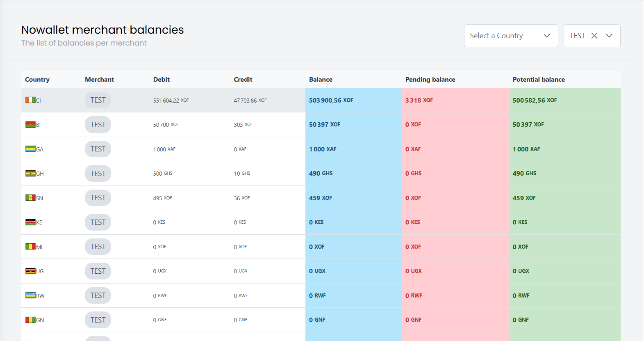Click the TEST merchant badge in Mali row
The image size is (644, 341).
98,247
